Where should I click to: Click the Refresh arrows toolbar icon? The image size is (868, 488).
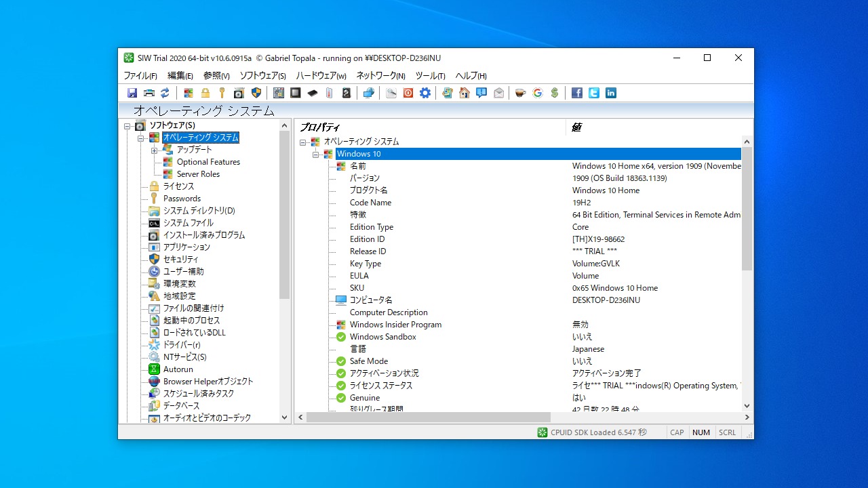pos(165,93)
